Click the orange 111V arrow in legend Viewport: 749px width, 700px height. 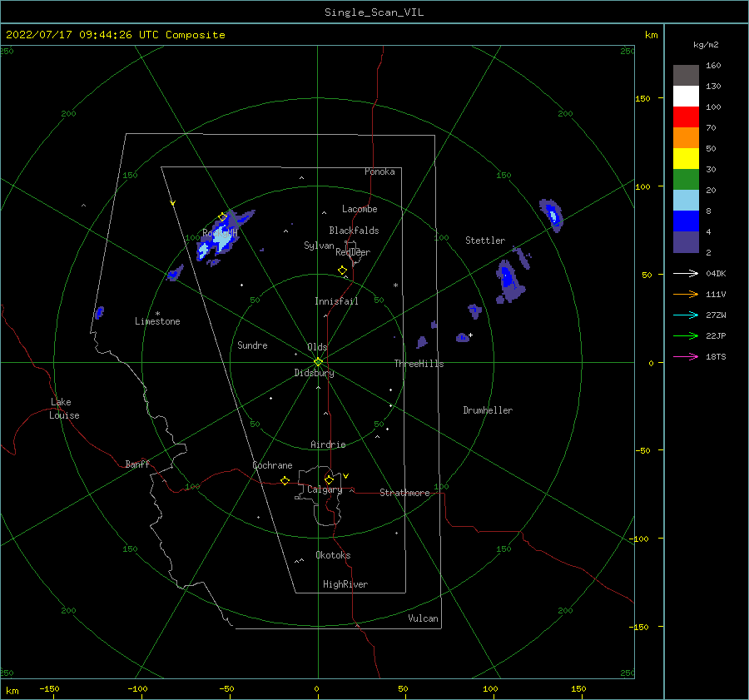pyautogui.click(x=686, y=295)
